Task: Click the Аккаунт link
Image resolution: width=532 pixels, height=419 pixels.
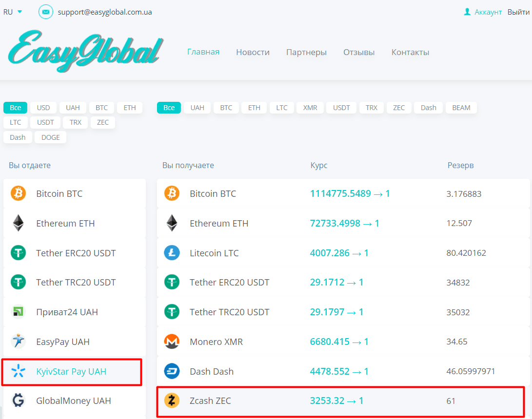Action: click(486, 12)
